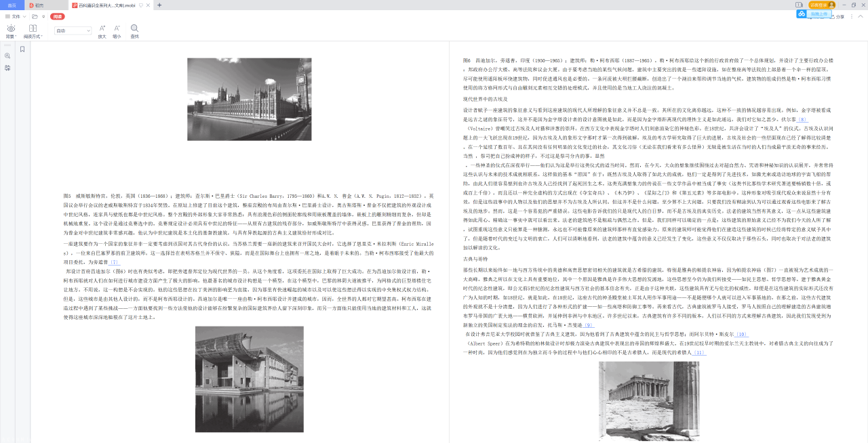Screen dimensions: 868x443
Task: Open footnote link [11]
Action: pos(699,352)
